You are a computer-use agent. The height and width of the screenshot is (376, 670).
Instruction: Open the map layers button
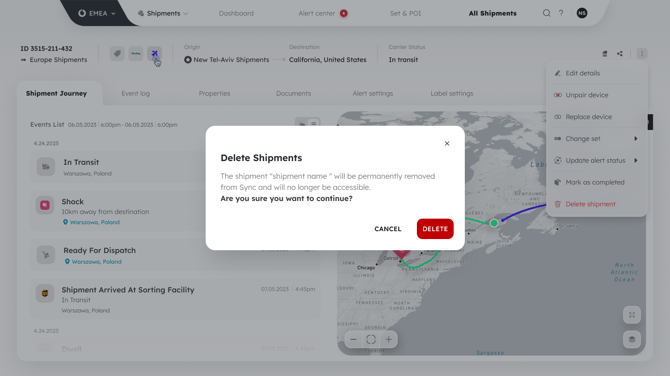point(632,339)
